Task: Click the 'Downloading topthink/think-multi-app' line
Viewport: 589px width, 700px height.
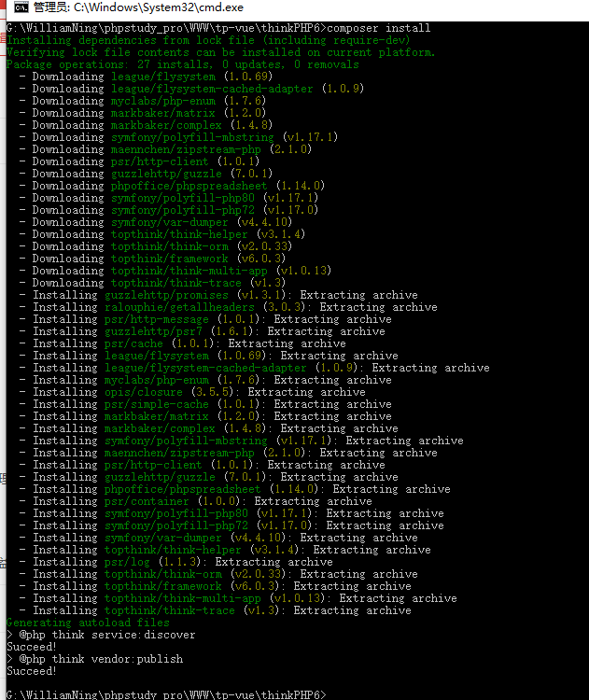Action: coord(175,270)
